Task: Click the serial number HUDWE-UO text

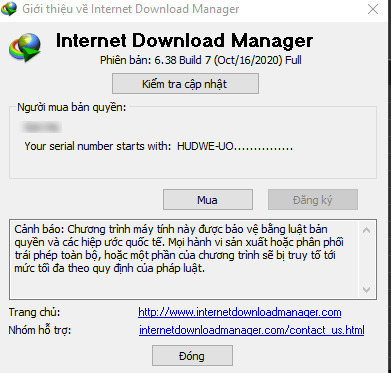Action: [235, 146]
